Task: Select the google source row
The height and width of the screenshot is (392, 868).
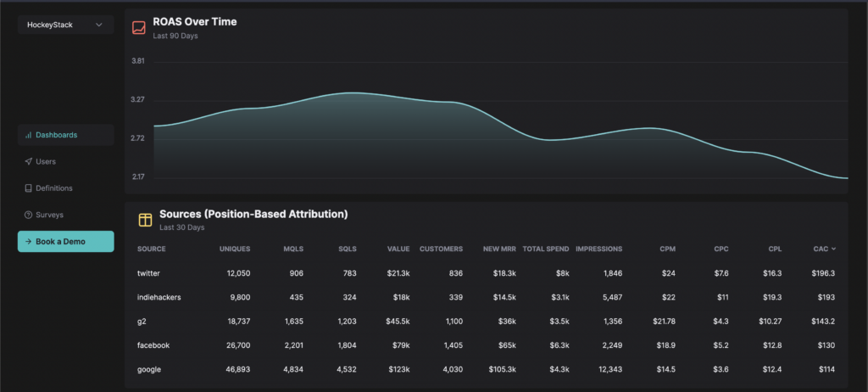Action: pos(486,369)
